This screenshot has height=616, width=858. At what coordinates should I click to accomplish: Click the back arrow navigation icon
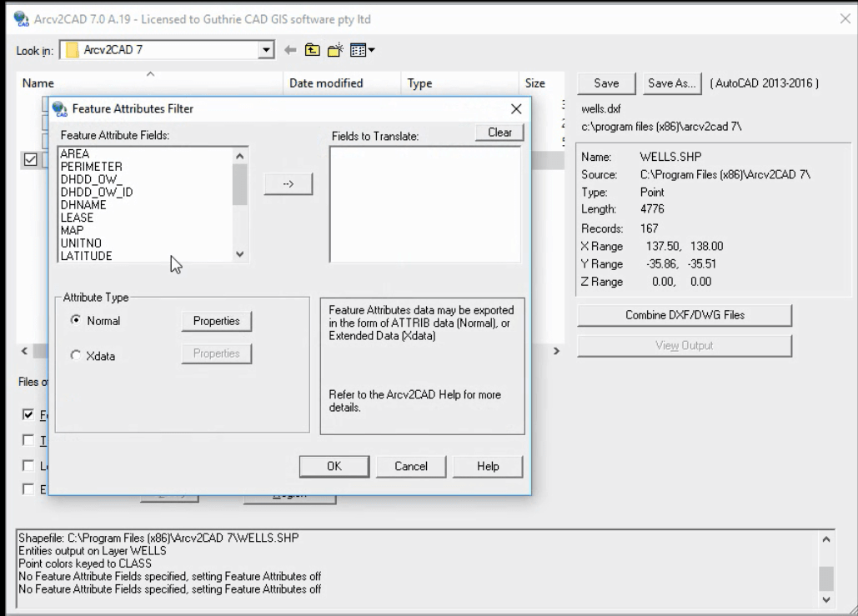[x=290, y=49]
